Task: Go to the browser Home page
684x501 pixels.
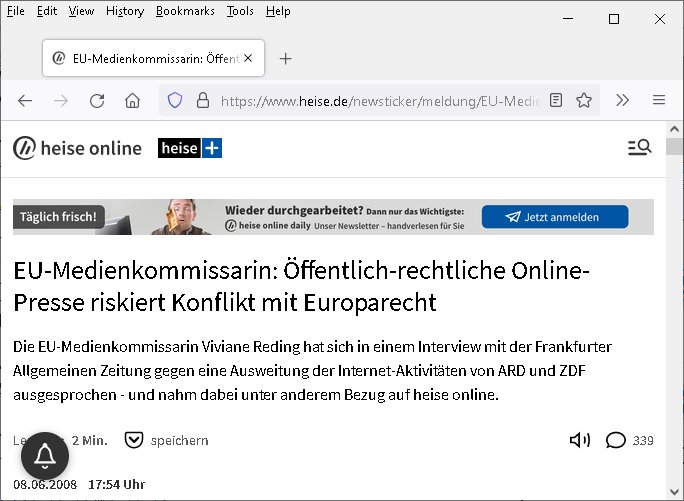Action: [132, 100]
